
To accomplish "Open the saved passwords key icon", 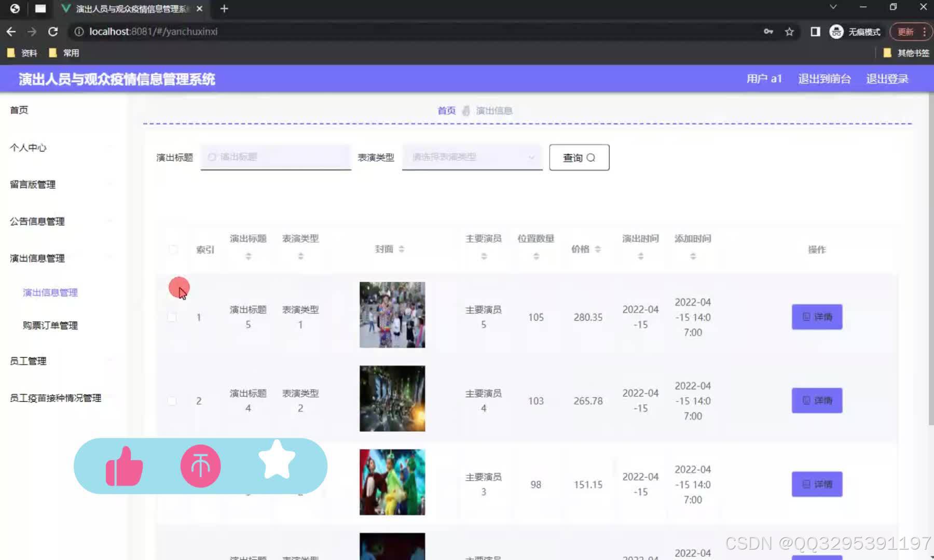I will 768,32.
